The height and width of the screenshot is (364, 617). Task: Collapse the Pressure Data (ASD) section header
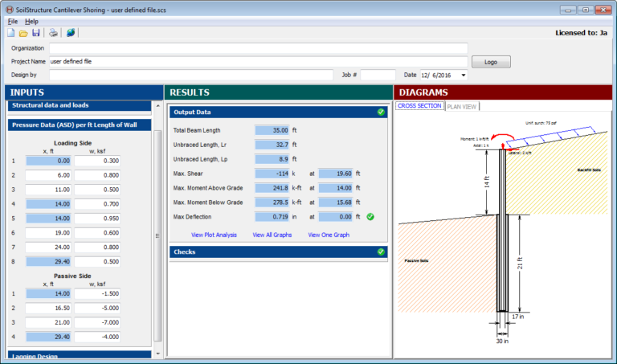[x=80, y=125]
